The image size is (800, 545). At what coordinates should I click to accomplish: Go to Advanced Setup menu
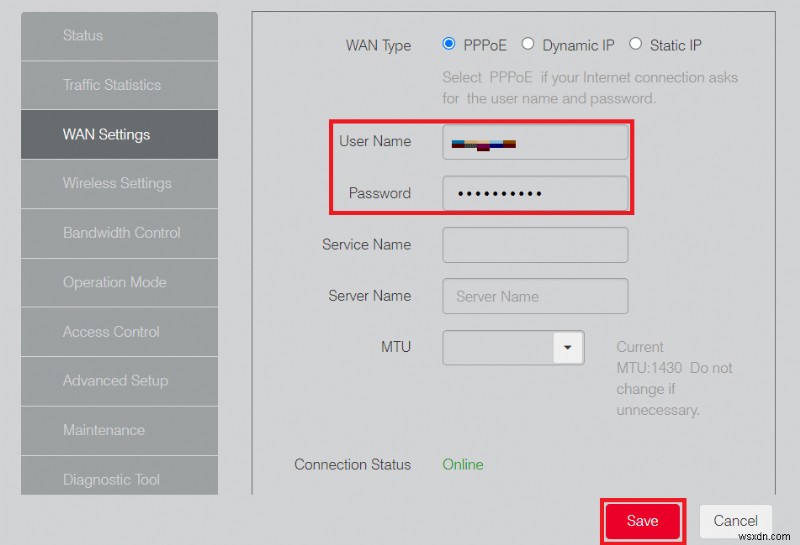119,381
